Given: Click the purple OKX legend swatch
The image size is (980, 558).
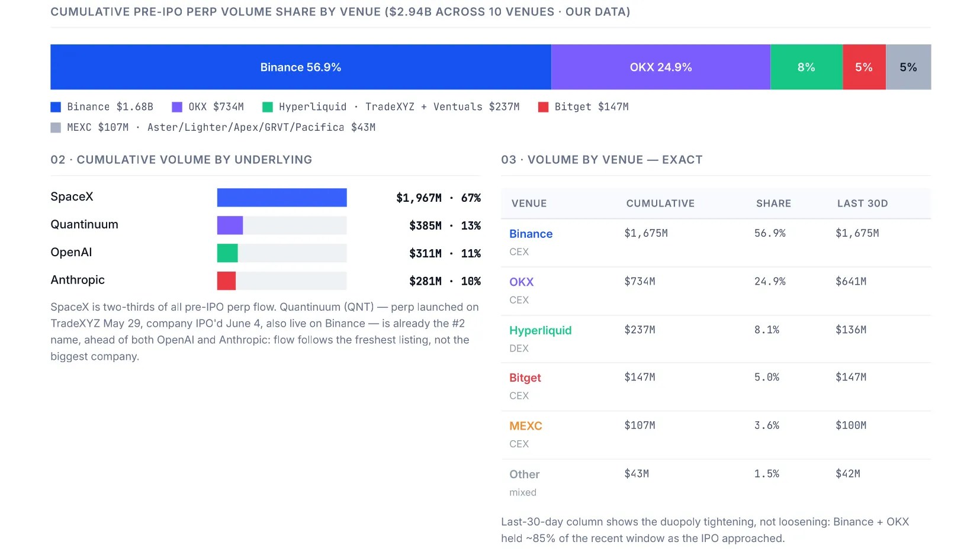Looking at the screenshot, I should (x=177, y=107).
